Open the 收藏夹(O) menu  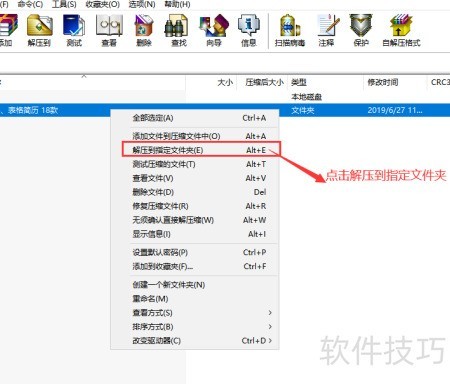click(x=102, y=4)
